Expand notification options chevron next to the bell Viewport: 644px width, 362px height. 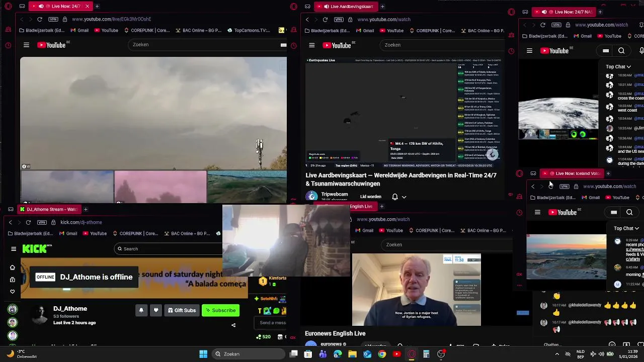pyautogui.click(x=404, y=197)
